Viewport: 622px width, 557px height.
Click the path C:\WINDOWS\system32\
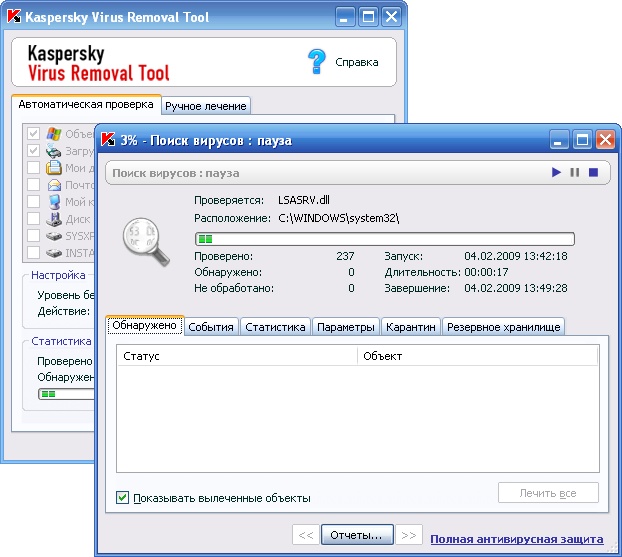[x=339, y=218]
